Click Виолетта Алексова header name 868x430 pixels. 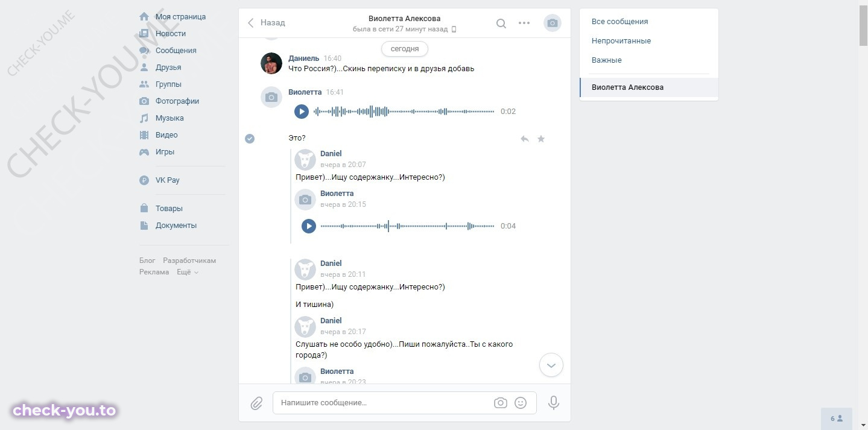[x=405, y=19]
